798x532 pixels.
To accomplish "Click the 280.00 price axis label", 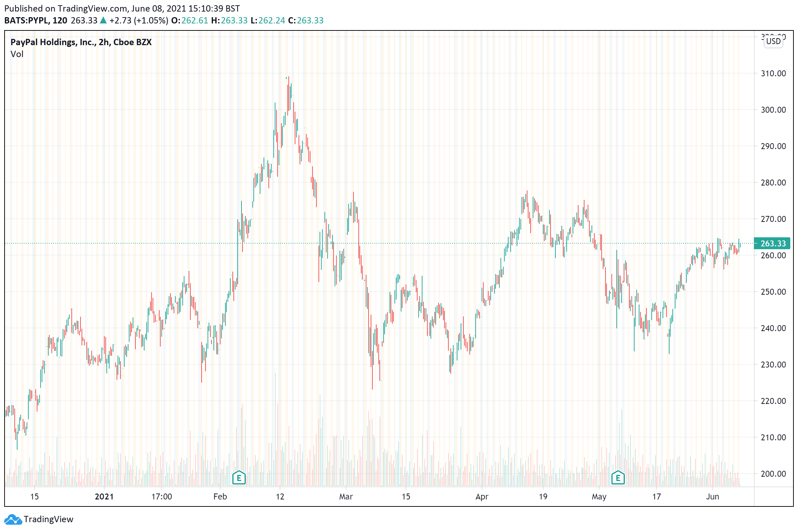I will pyautogui.click(x=773, y=183).
